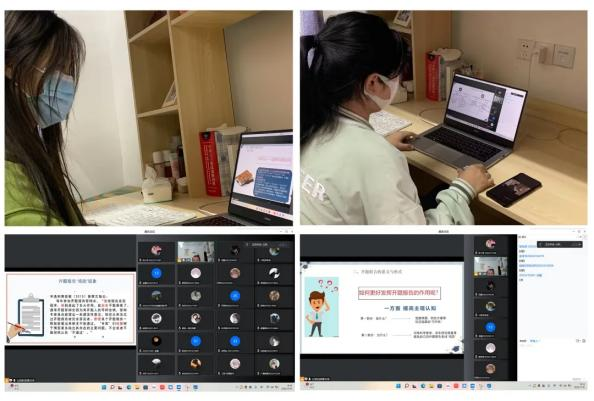The image size is (594, 401).
Task: Click chat message input area in right screenshot
Action: tap(552, 360)
